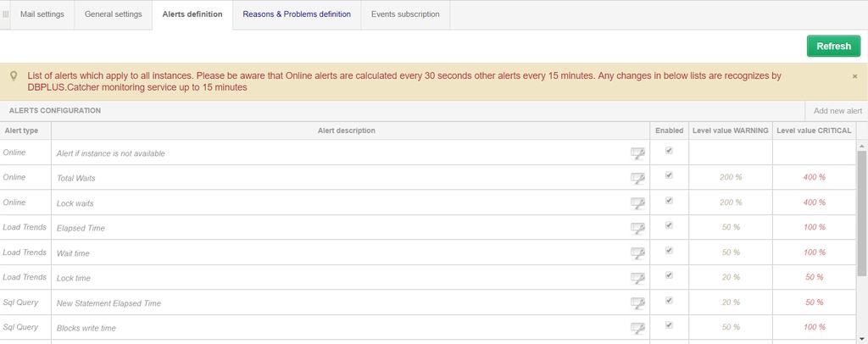The width and height of the screenshot is (868, 344).
Task: Open the Mail settings tab
Action: [42, 14]
